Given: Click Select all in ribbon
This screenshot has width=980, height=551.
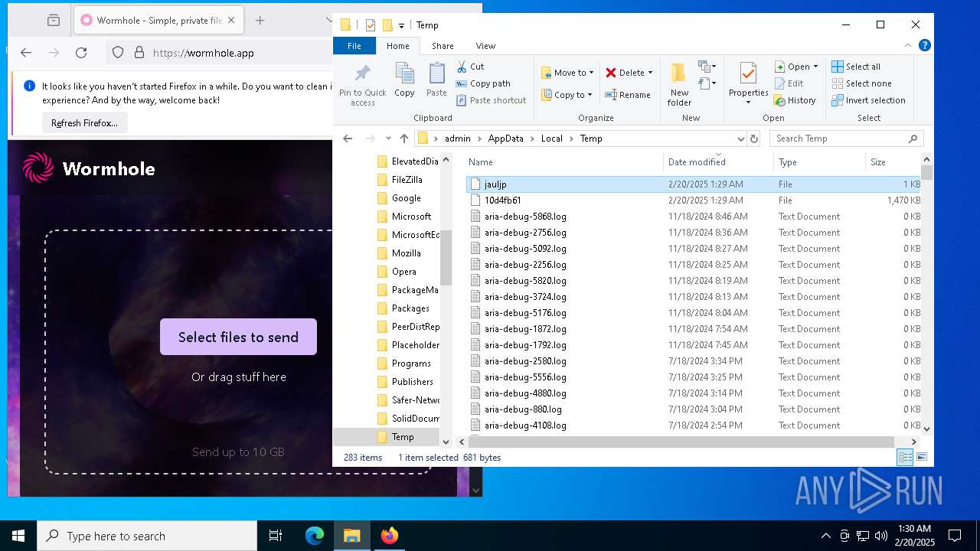Looking at the screenshot, I should pyautogui.click(x=856, y=67).
